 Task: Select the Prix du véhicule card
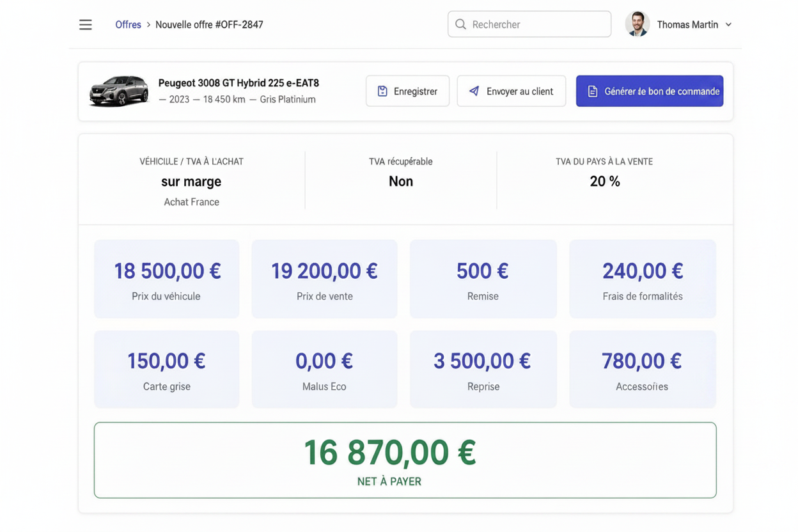pos(167,279)
